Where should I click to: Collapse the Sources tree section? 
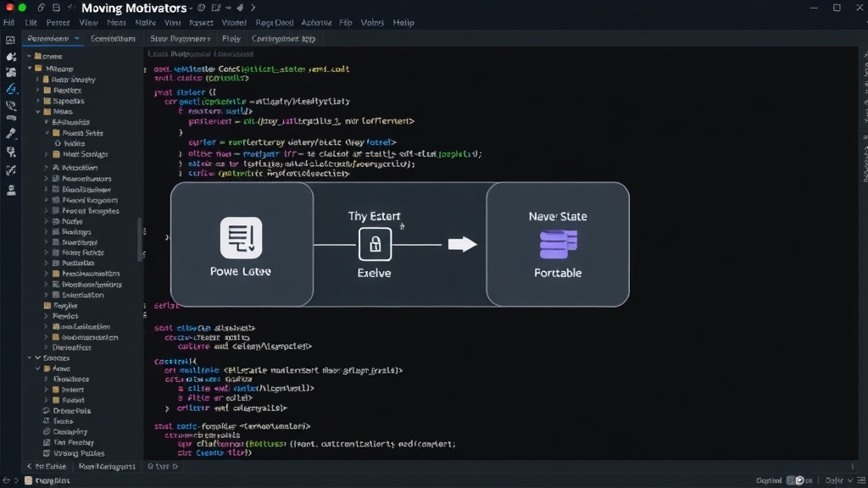click(30, 358)
